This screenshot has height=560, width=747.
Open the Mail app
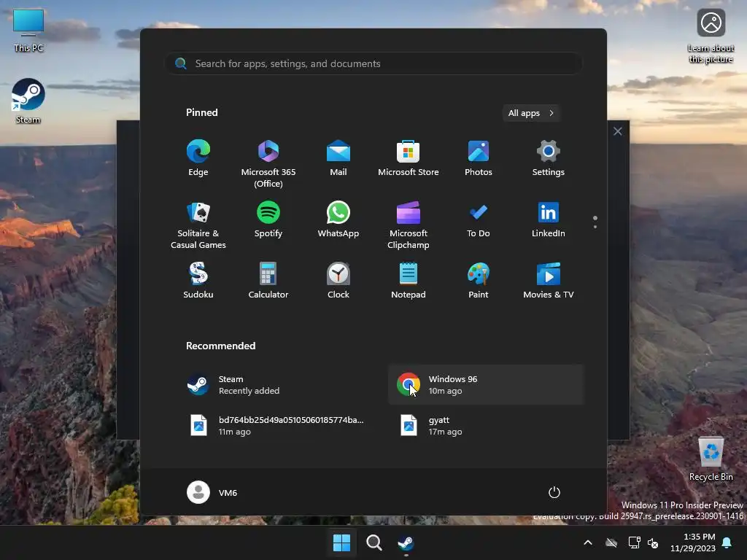[338, 158]
